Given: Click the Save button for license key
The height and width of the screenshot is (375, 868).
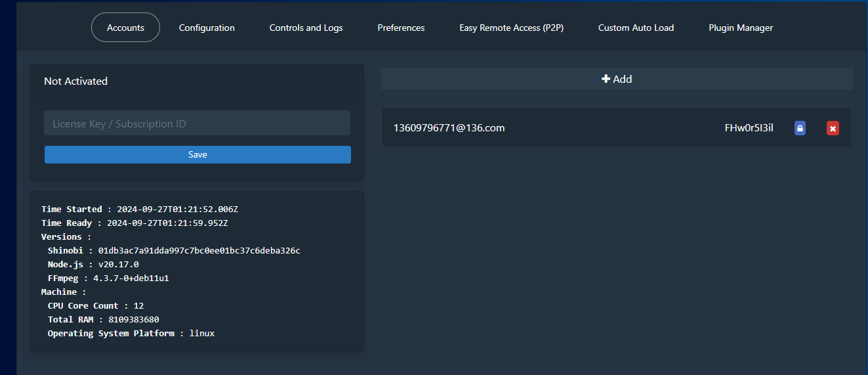Looking at the screenshot, I should click(x=197, y=154).
